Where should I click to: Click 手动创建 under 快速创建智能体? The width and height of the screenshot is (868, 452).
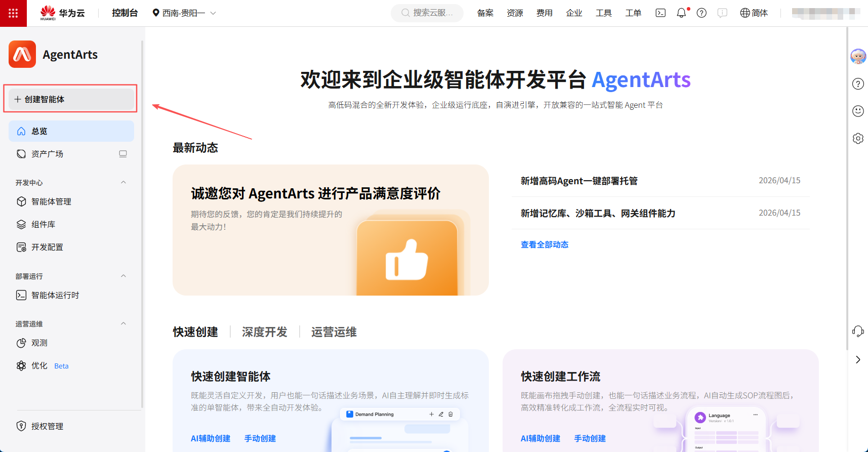click(260, 438)
